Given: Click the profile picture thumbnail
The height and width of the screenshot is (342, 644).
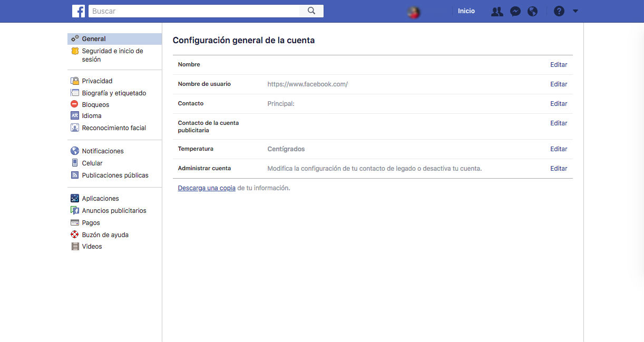Looking at the screenshot, I should point(414,12).
